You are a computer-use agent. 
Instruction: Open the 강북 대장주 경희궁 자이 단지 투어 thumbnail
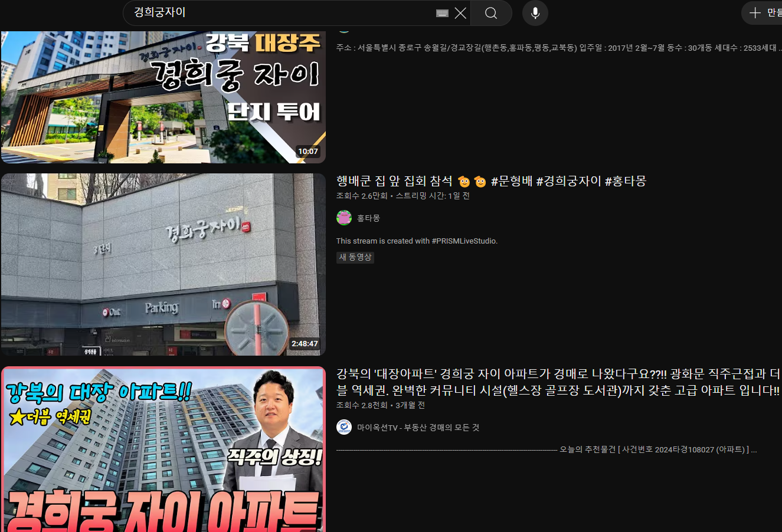(x=163, y=97)
